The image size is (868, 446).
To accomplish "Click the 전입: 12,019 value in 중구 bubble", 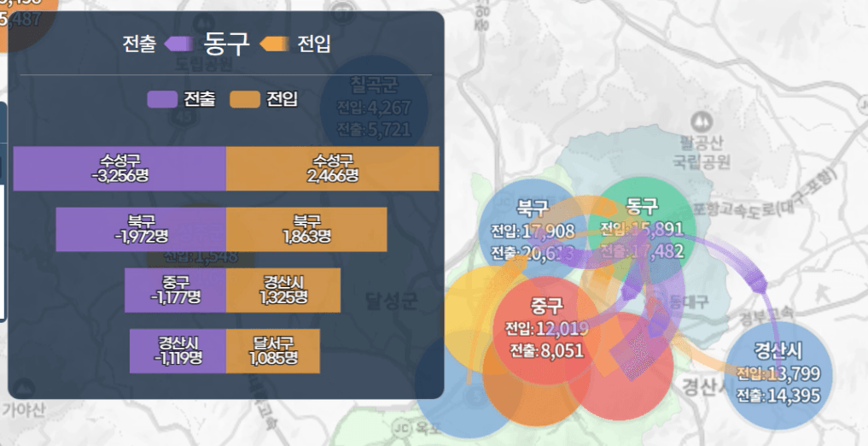I will pyautogui.click(x=546, y=329).
